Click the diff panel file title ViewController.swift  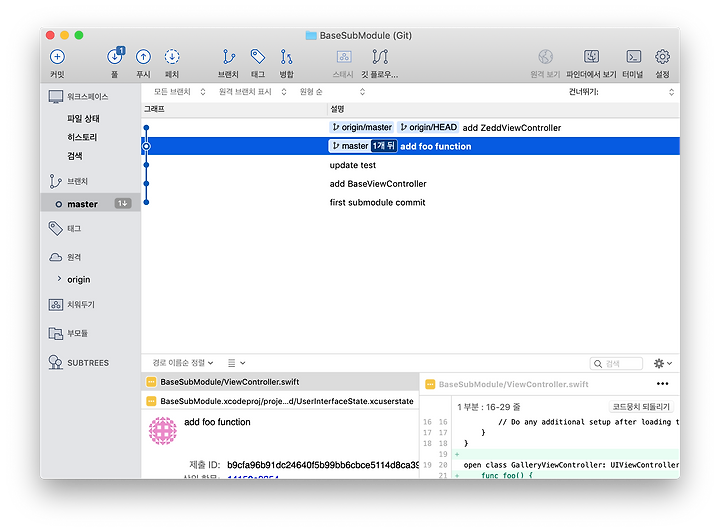click(513, 384)
